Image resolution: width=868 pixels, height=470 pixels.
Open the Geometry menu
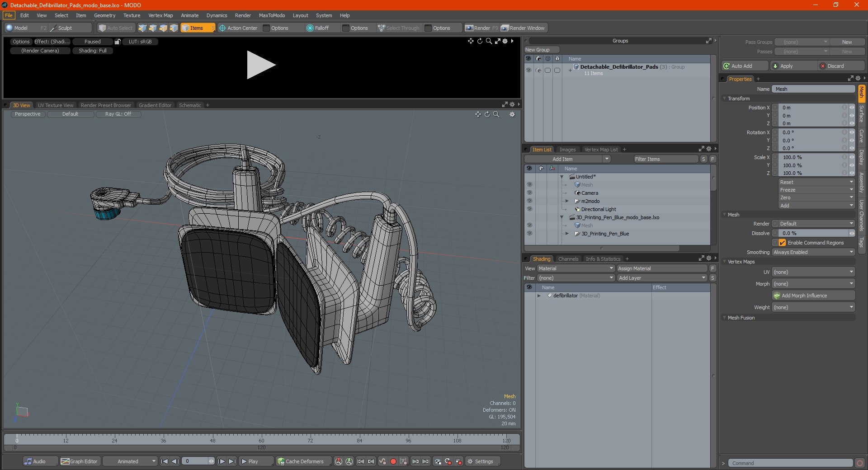pyautogui.click(x=104, y=15)
